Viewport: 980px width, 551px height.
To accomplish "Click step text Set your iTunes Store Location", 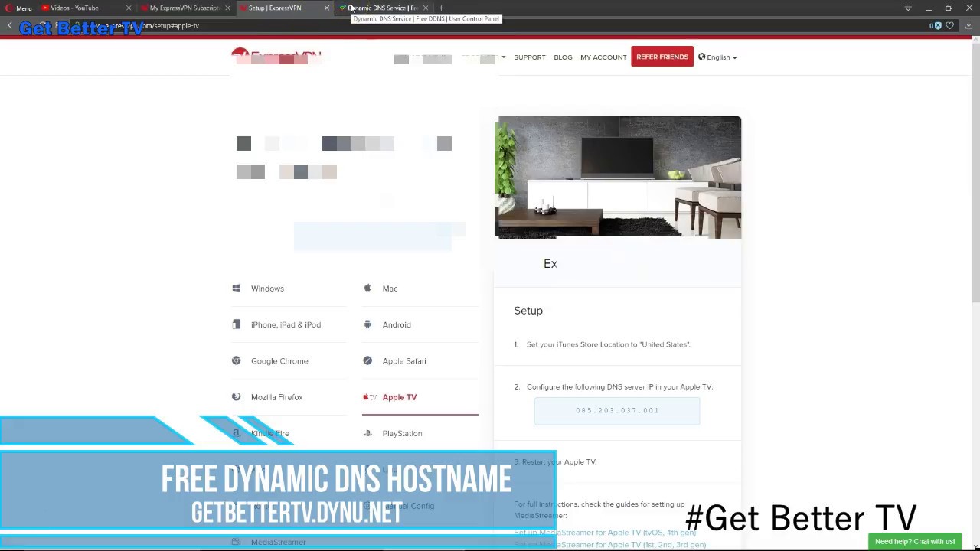I will [x=608, y=344].
